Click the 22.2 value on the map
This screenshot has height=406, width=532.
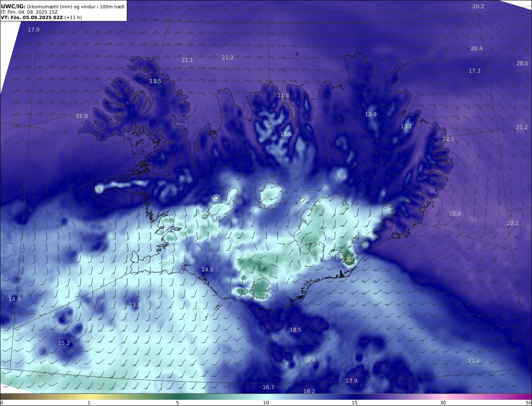[513, 223]
